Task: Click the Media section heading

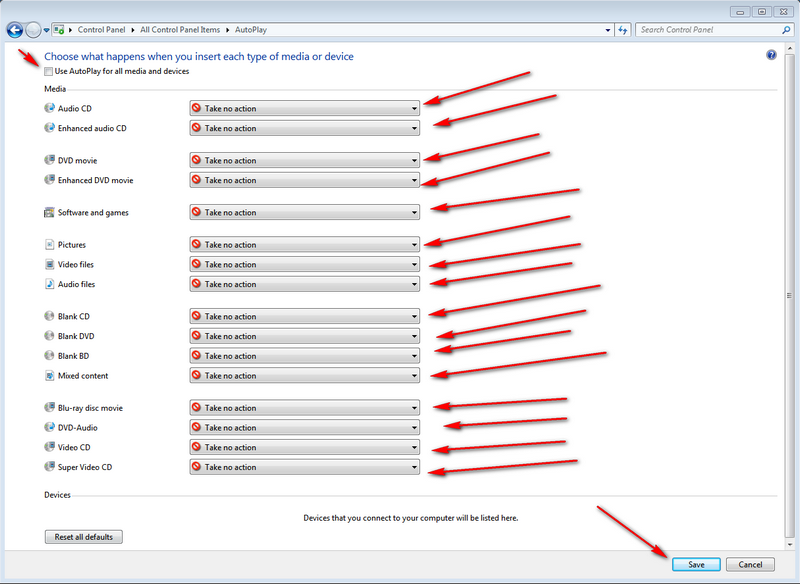Action: pyautogui.click(x=55, y=89)
